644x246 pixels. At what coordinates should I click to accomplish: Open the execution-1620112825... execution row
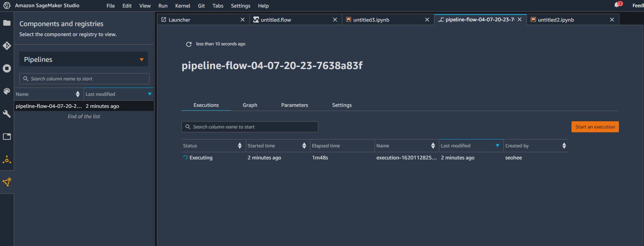point(407,158)
